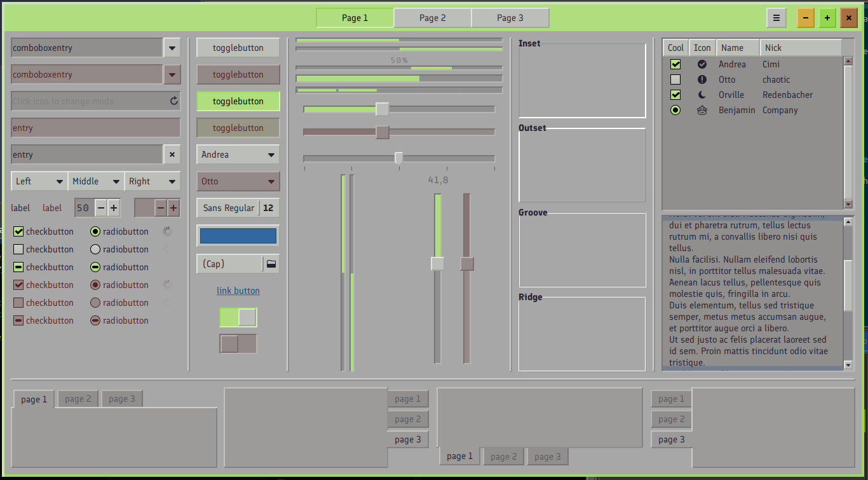This screenshot has height=480, width=868.
Task: Open the Sans Regular 12 font chooser button
Action: 238,208
